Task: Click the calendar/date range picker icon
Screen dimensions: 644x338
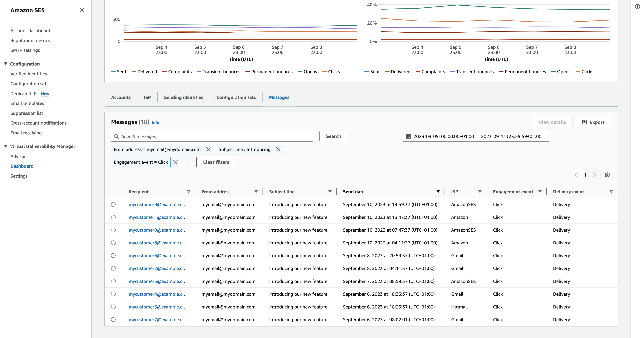Action: [409, 136]
